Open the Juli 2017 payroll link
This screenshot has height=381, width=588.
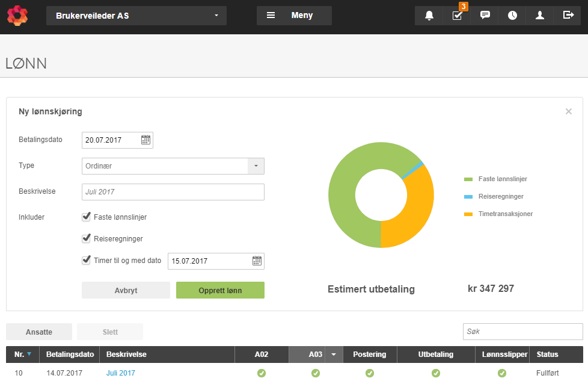120,373
